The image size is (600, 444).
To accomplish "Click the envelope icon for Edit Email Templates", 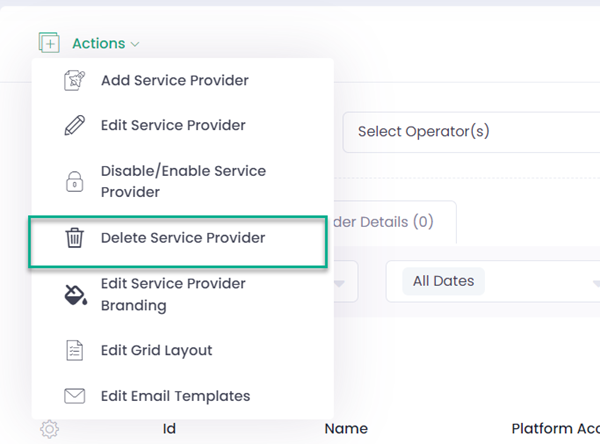I will click(x=74, y=396).
